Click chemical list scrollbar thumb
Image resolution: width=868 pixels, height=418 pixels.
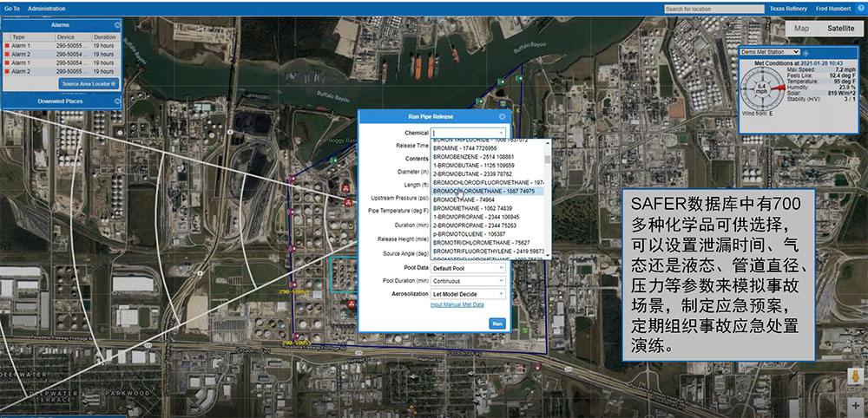point(548,160)
